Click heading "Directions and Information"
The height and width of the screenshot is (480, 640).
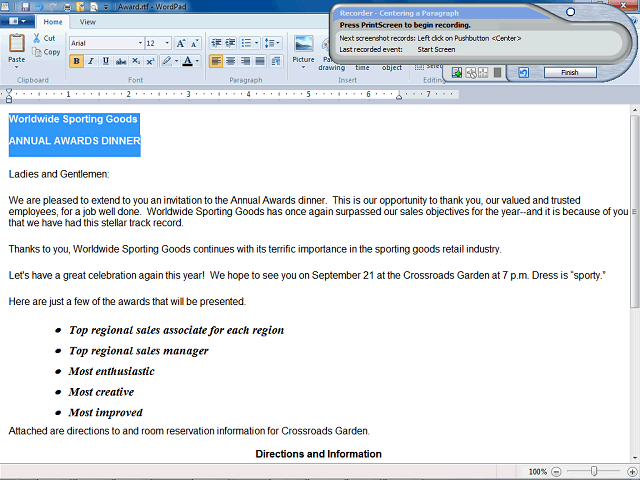click(x=318, y=454)
